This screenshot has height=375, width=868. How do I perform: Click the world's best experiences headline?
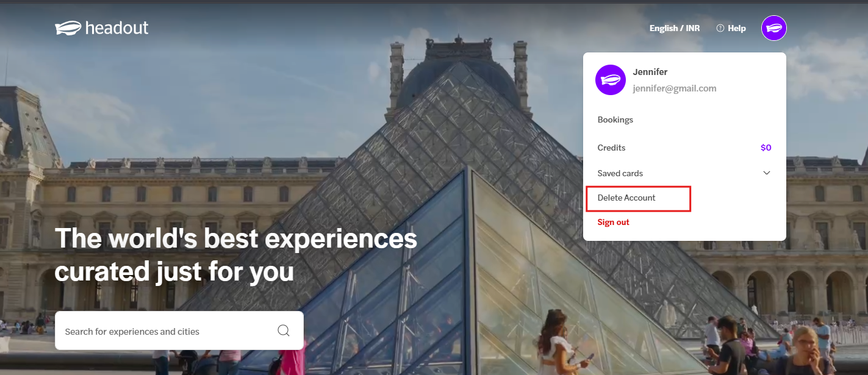[236, 255]
